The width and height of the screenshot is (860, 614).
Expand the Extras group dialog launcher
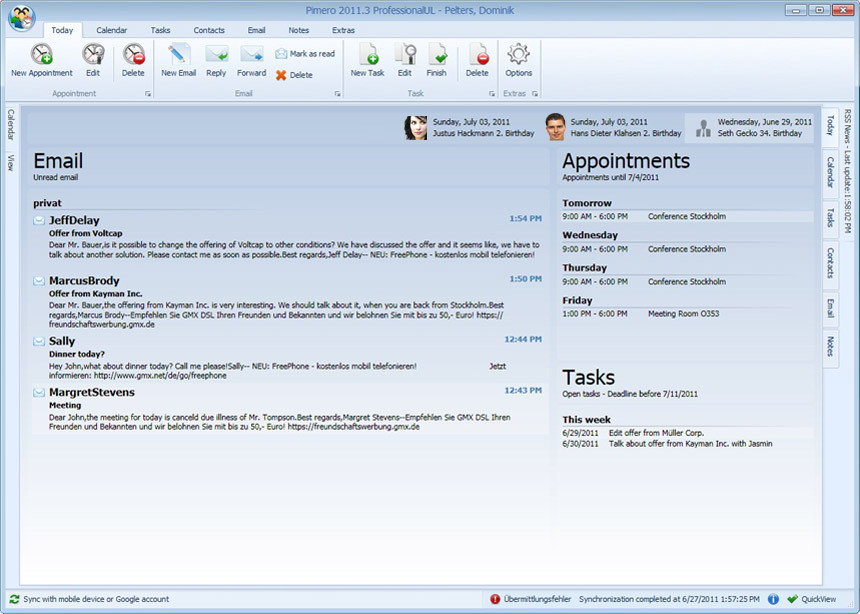pos(535,94)
